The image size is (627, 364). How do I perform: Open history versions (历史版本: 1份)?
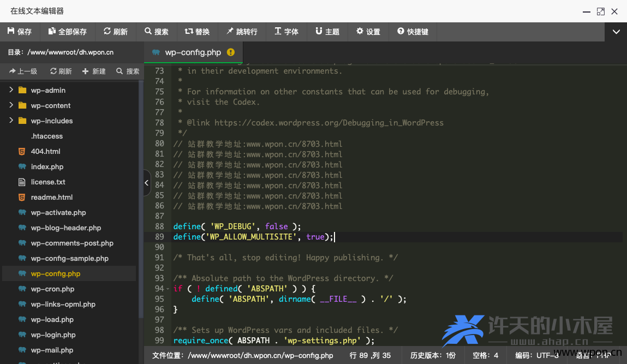(433, 355)
